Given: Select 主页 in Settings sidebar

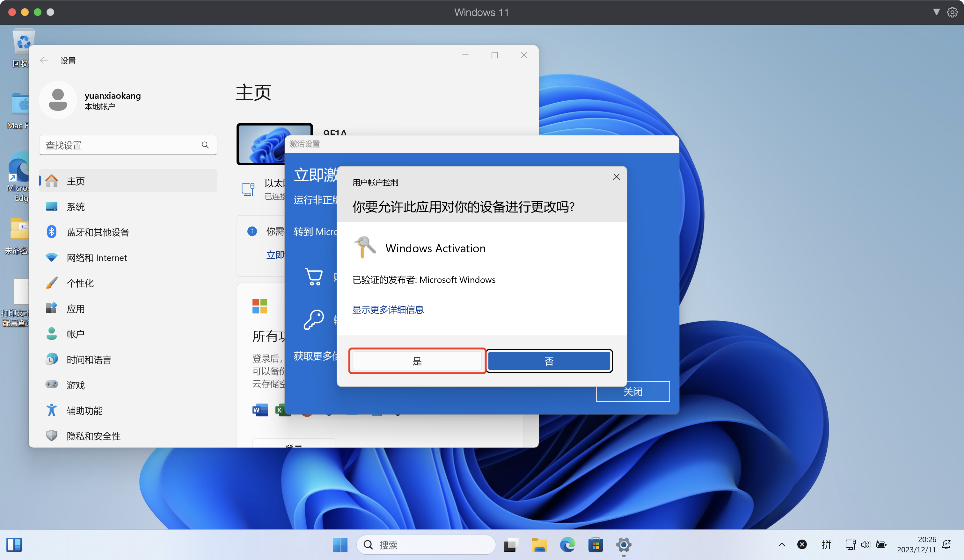Looking at the screenshot, I should point(128,181).
